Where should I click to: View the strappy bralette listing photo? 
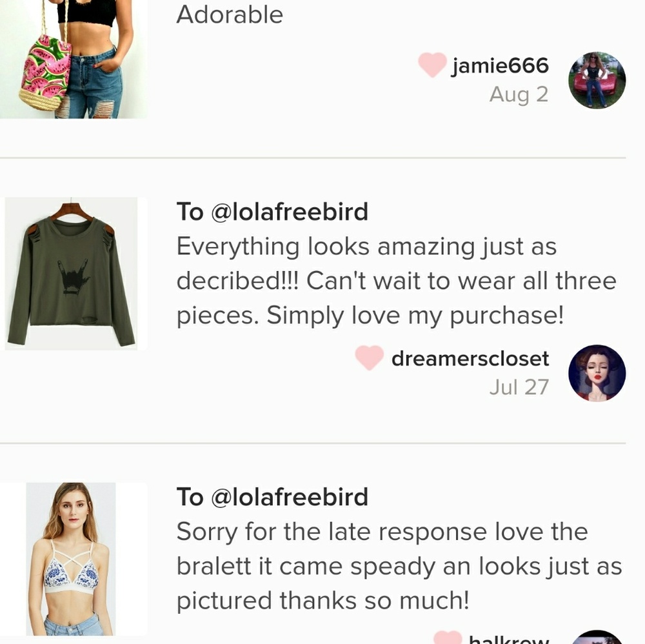coord(71,558)
